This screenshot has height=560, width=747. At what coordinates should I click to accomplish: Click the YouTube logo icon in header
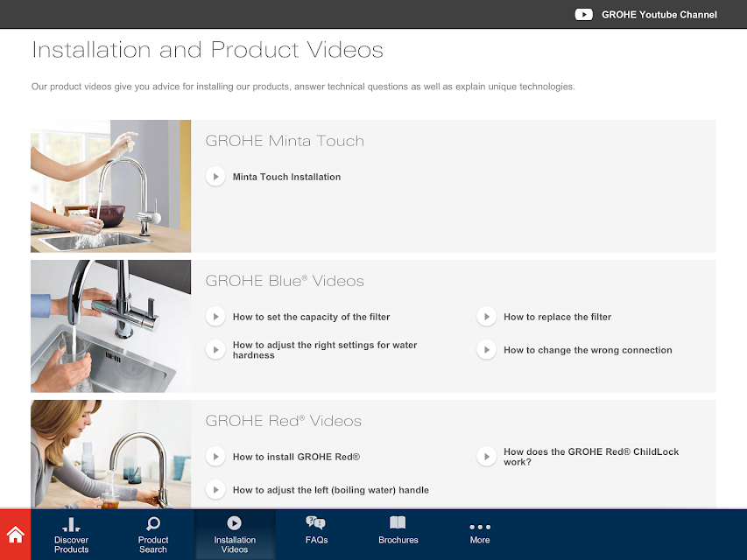pyautogui.click(x=583, y=15)
